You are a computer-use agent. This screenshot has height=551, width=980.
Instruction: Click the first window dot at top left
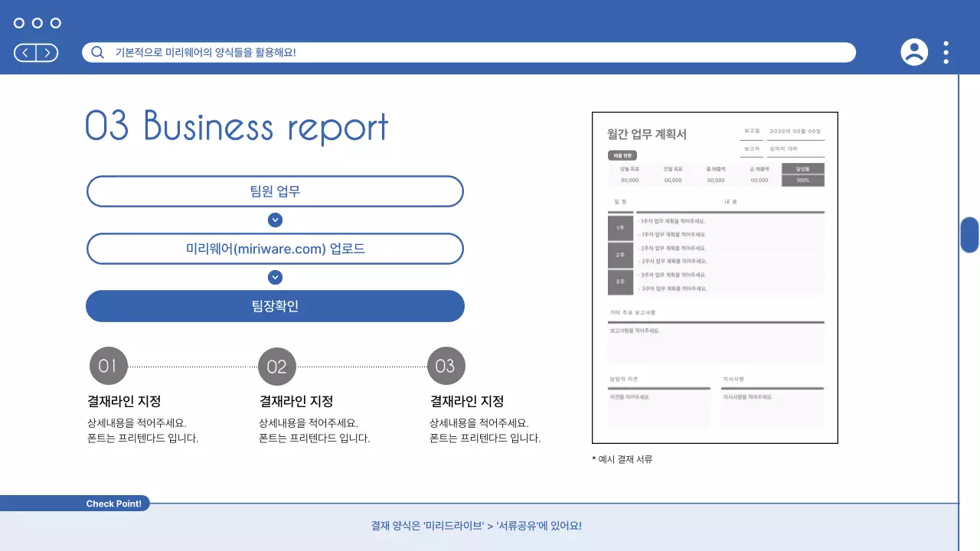[x=18, y=23]
